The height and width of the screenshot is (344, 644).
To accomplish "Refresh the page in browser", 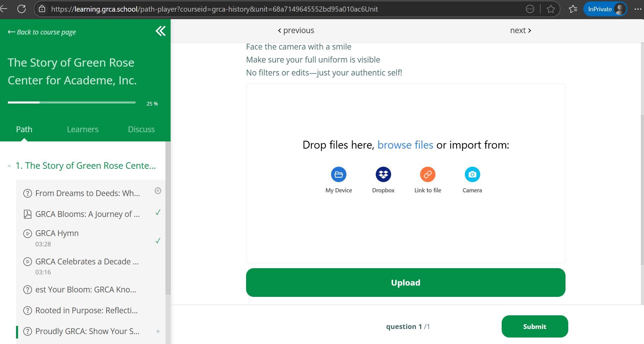I will 22,9.
